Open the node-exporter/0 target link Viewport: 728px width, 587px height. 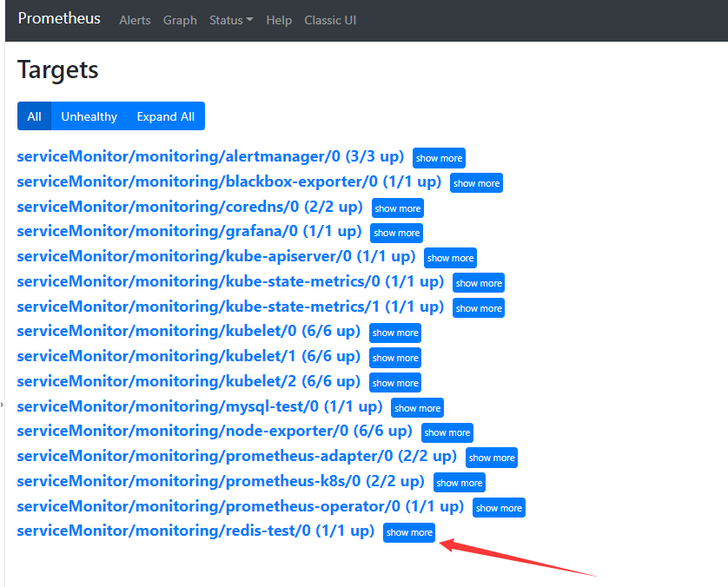pos(215,431)
